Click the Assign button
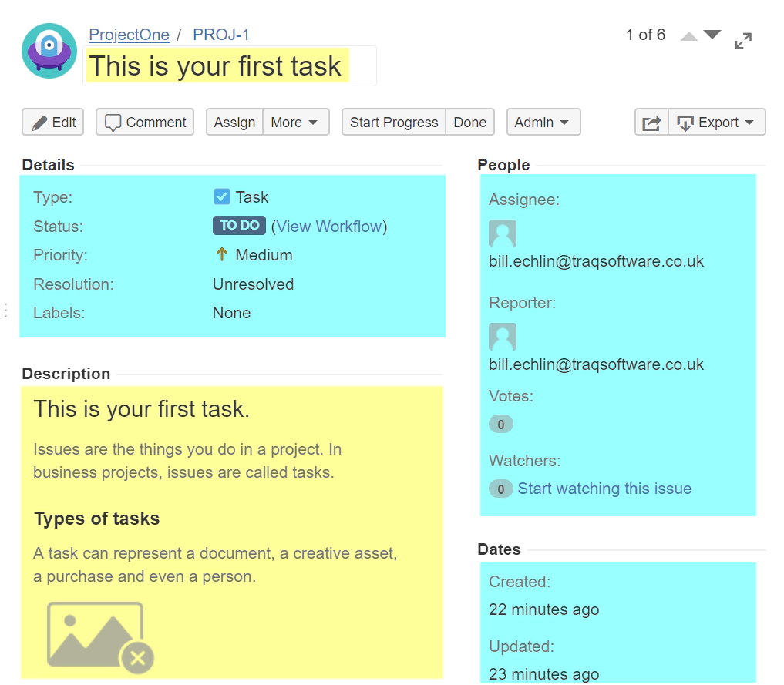 coord(234,123)
